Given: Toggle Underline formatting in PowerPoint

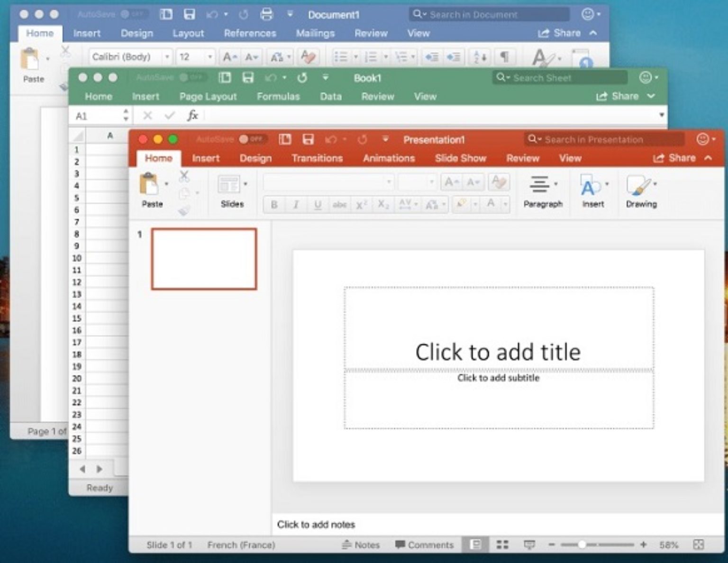Looking at the screenshot, I should (318, 205).
